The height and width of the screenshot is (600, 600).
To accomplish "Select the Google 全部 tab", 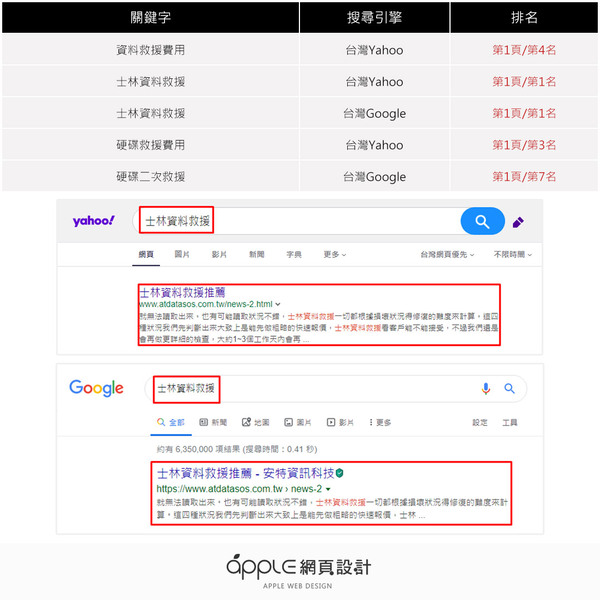I will pos(171,422).
